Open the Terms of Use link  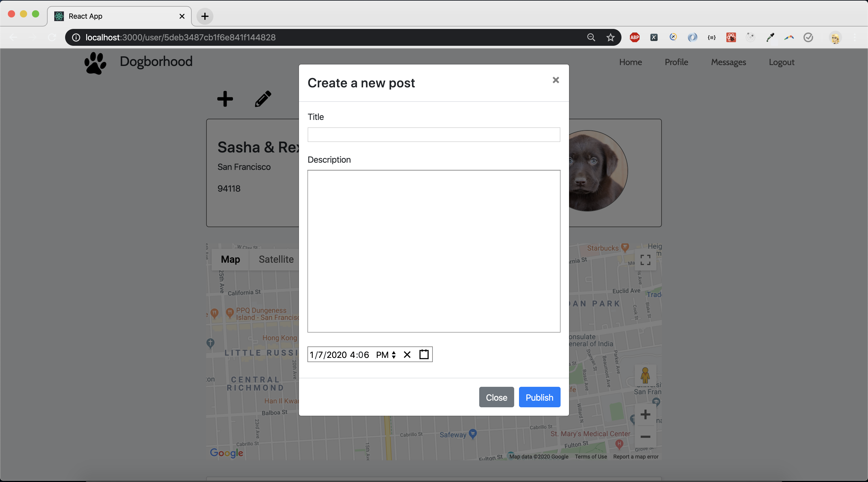(x=591, y=457)
